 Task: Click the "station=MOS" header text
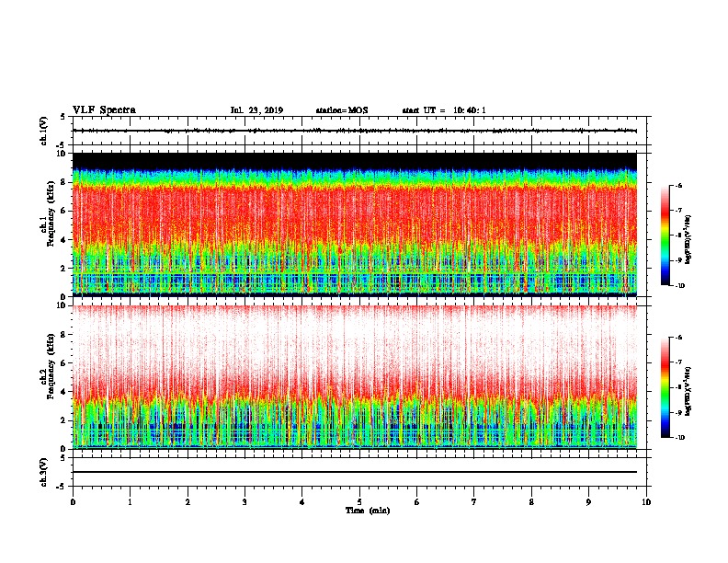coord(342,110)
